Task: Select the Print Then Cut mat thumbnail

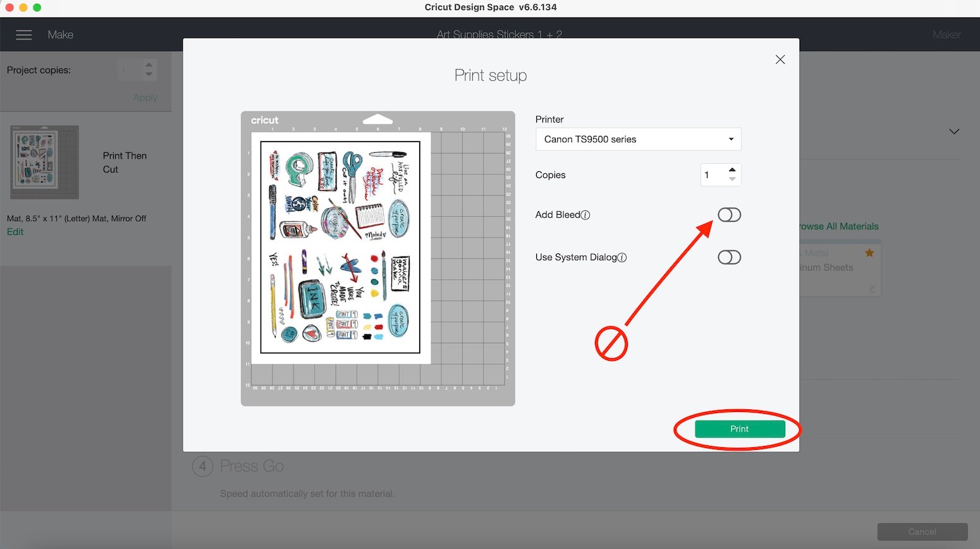Action: point(44,162)
